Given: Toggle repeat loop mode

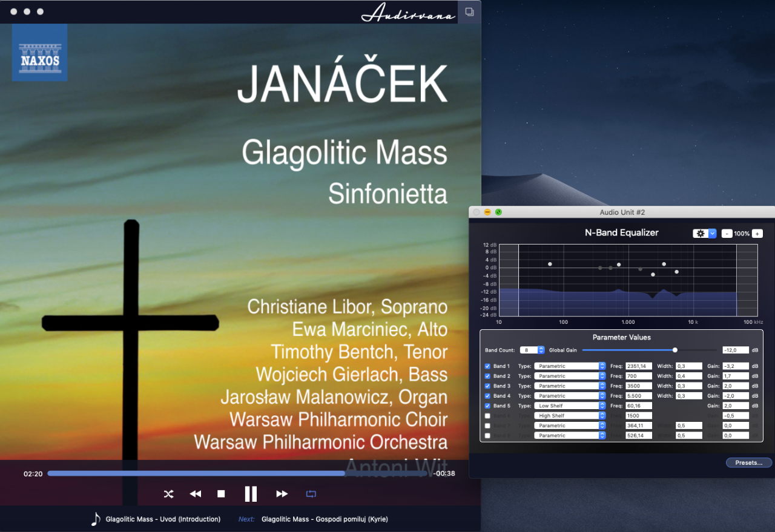Looking at the screenshot, I should tap(311, 494).
